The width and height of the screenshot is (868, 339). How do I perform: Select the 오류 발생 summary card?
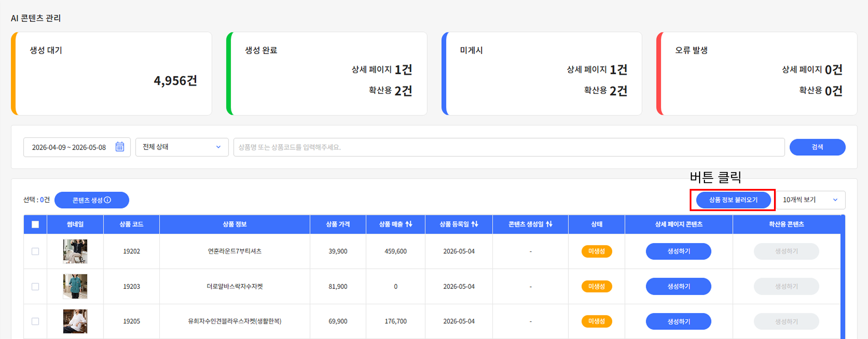click(x=757, y=73)
